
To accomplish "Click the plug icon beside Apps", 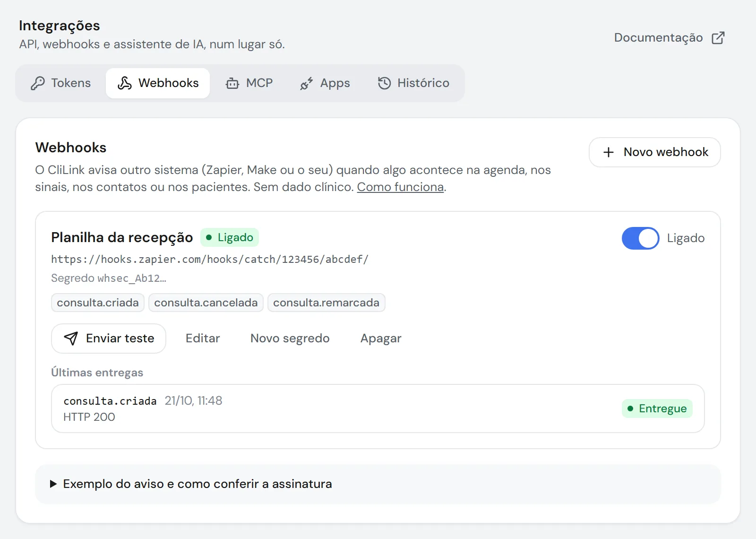I will tap(307, 83).
